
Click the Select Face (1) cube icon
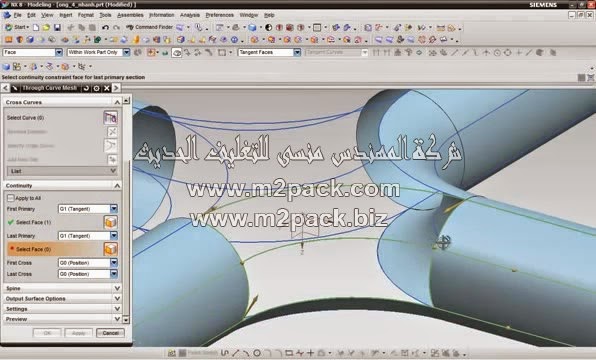111,222
